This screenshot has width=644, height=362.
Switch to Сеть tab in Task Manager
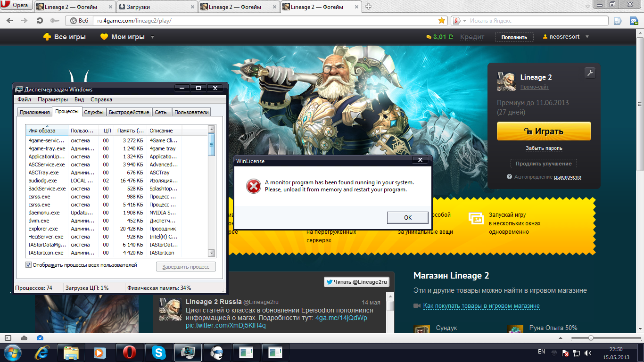(161, 112)
